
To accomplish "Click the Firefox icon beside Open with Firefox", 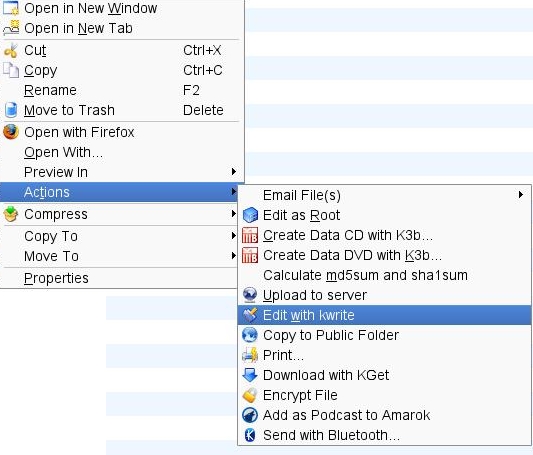I will (x=11, y=132).
